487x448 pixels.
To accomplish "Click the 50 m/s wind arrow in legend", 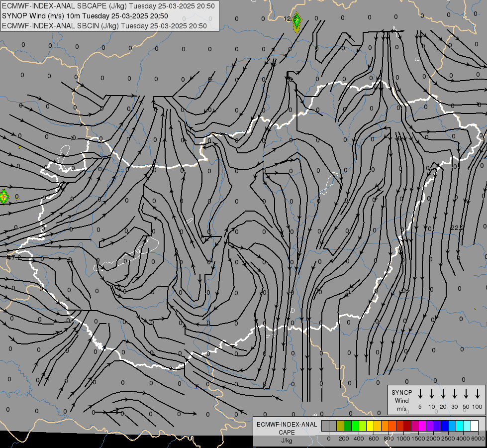I will (x=466, y=394).
